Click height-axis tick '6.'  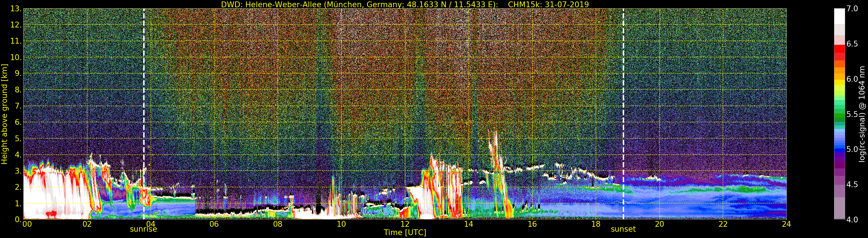pyautogui.click(x=18, y=122)
